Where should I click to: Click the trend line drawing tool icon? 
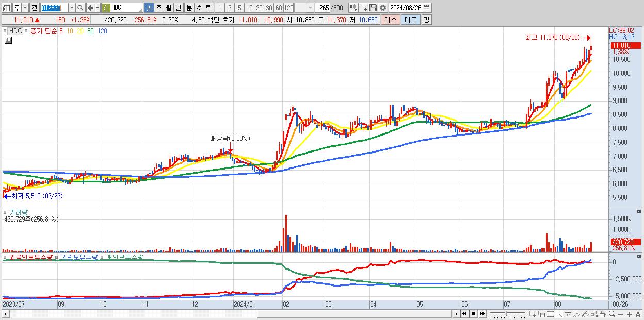point(568,314)
